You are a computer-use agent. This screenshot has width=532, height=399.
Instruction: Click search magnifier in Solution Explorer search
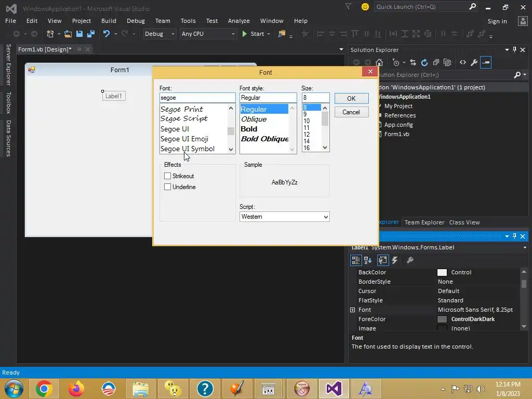(517, 75)
